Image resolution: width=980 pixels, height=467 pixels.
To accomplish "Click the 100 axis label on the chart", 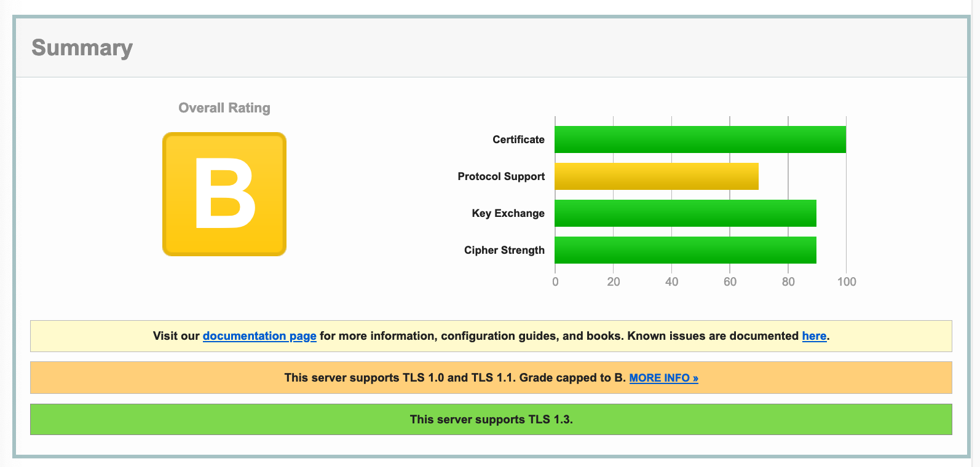I will click(x=847, y=282).
